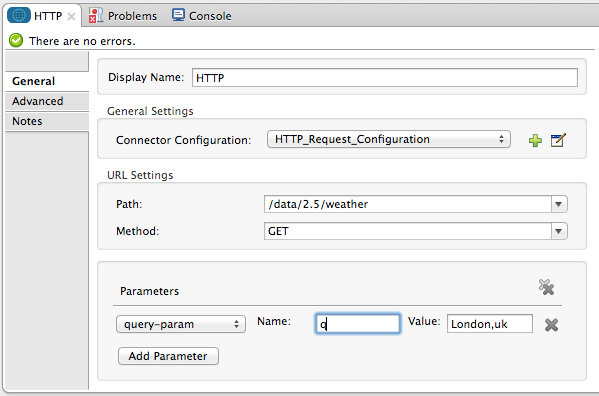Viewport: 599px width, 396px height.
Task: Click the Path field with /data/2.5/weather
Action: pos(408,204)
